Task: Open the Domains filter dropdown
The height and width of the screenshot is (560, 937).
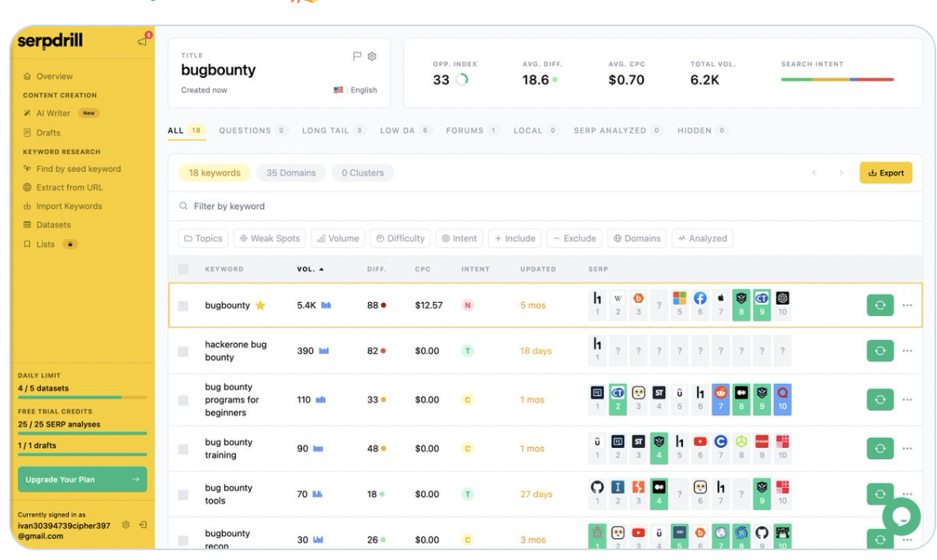Action: coord(637,238)
